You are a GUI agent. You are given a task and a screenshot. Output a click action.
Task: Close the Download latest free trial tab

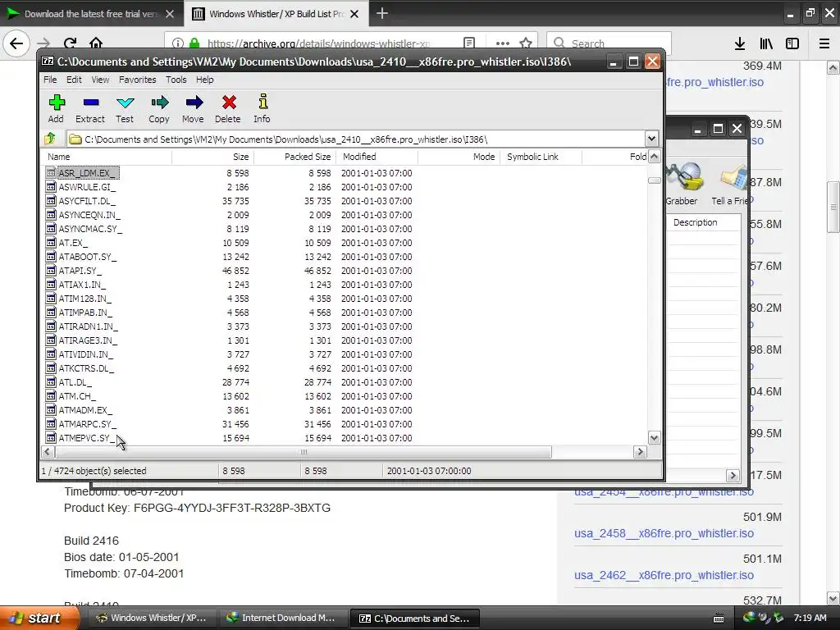[x=169, y=14]
